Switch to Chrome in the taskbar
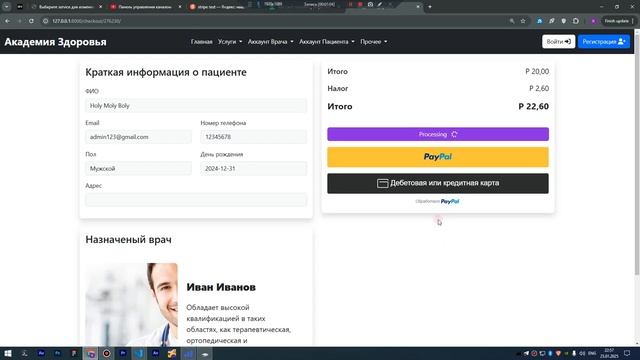Viewport: 640px width, 360px height. tap(90, 353)
